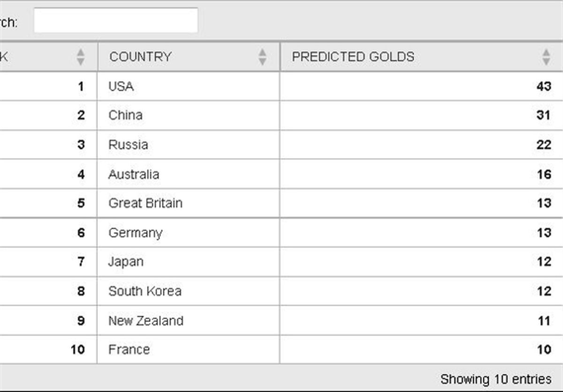
Task: Click the rank number 10 cell
Action: click(x=77, y=349)
